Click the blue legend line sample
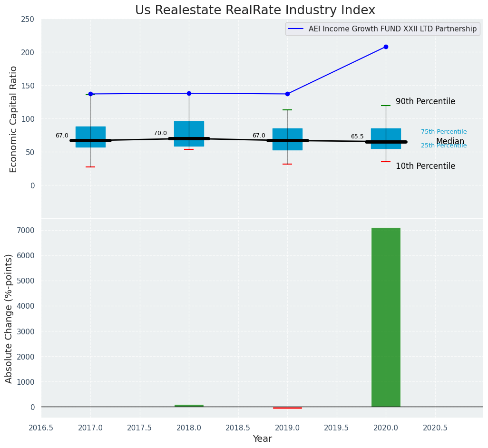The width and height of the screenshot is (488, 448). click(296, 29)
